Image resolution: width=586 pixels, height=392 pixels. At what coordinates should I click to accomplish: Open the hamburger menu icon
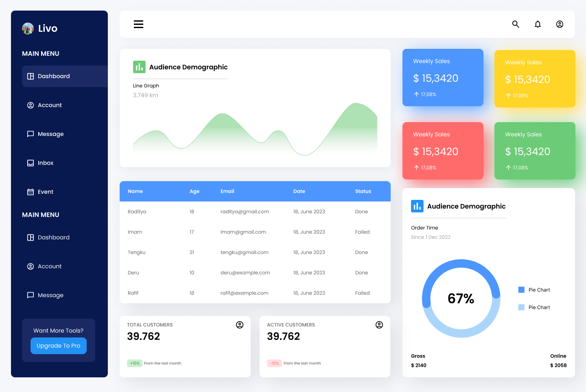point(138,24)
